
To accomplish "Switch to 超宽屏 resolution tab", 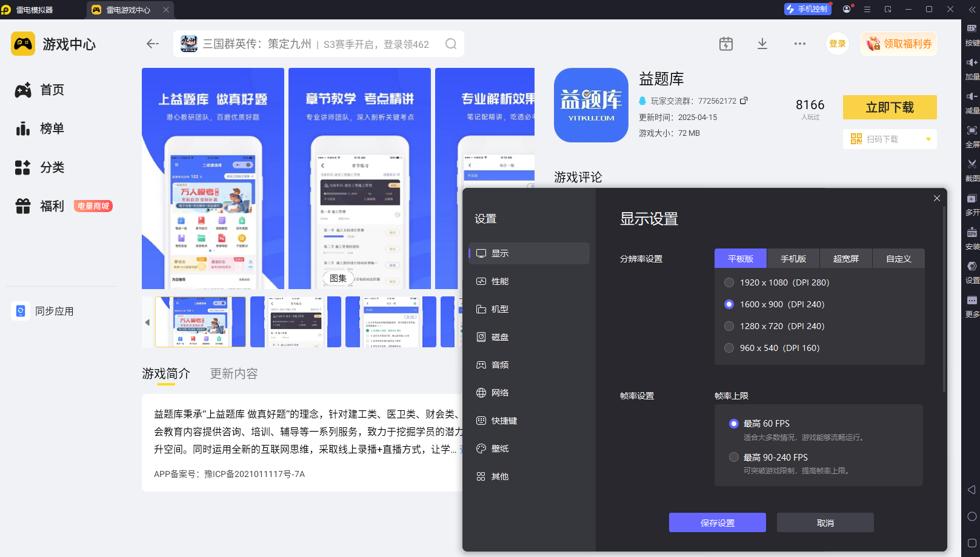I will tap(846, 258).
